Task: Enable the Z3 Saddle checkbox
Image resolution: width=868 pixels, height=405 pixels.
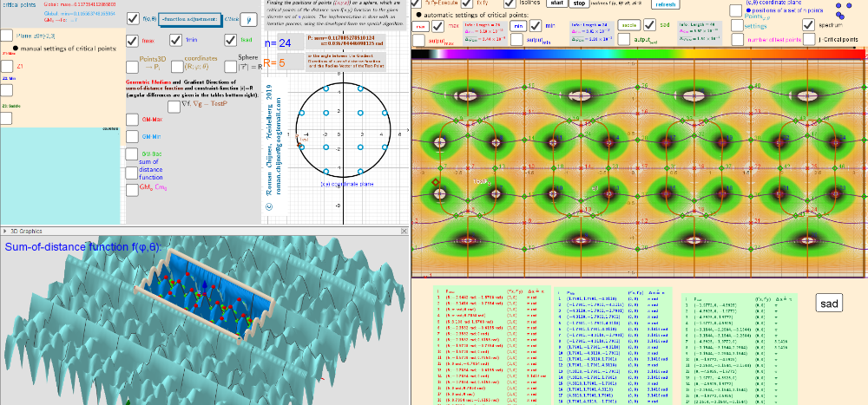Action: (7, 119)
